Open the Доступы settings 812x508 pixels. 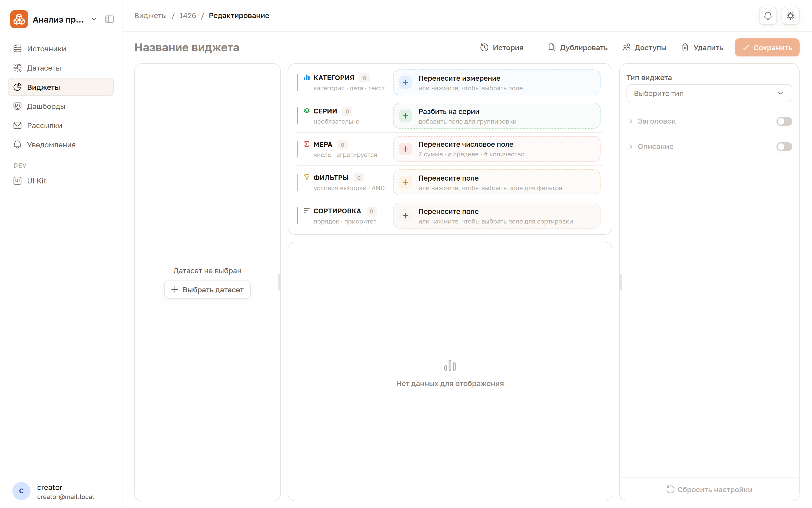click(x=644, y=47)
